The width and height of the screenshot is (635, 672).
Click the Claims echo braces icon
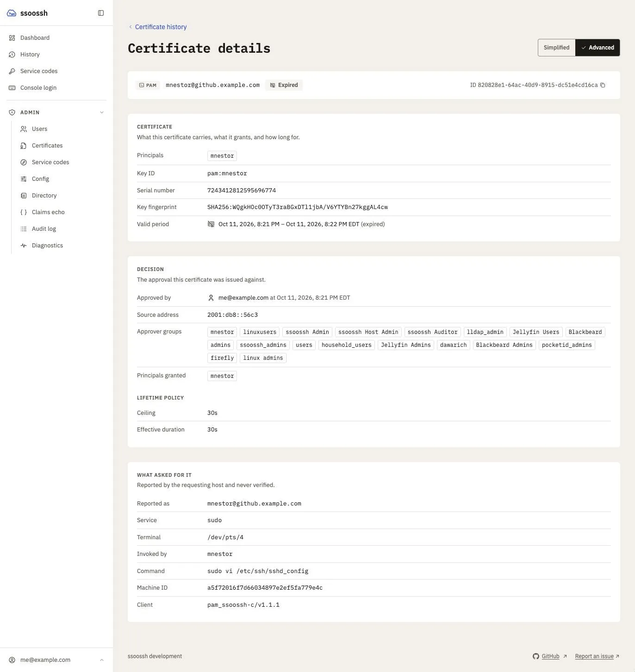click(24, 212)
